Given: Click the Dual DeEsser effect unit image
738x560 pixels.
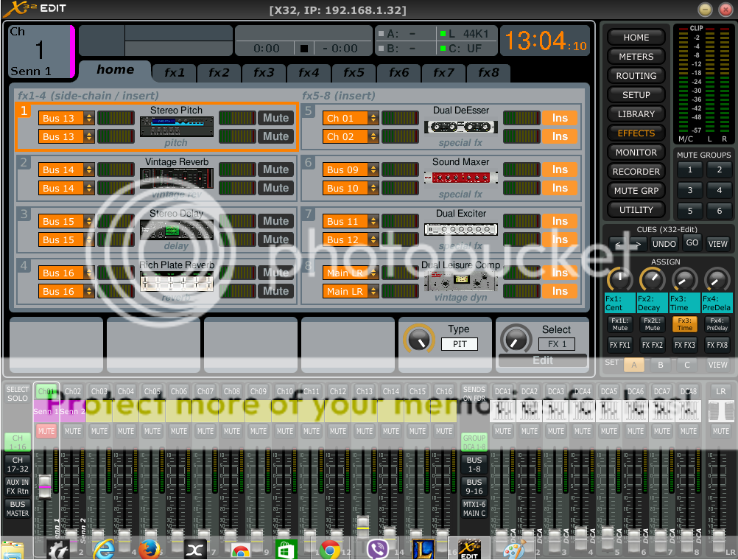Looking at the screenshot, I should pos(460,126).
